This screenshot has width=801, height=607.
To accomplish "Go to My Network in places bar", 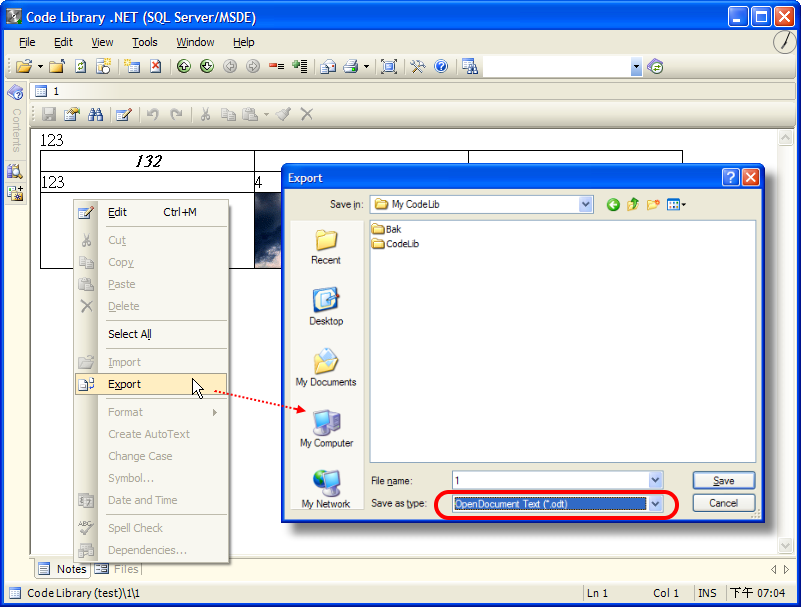I will pyautogui.click(x=326, y=489).
